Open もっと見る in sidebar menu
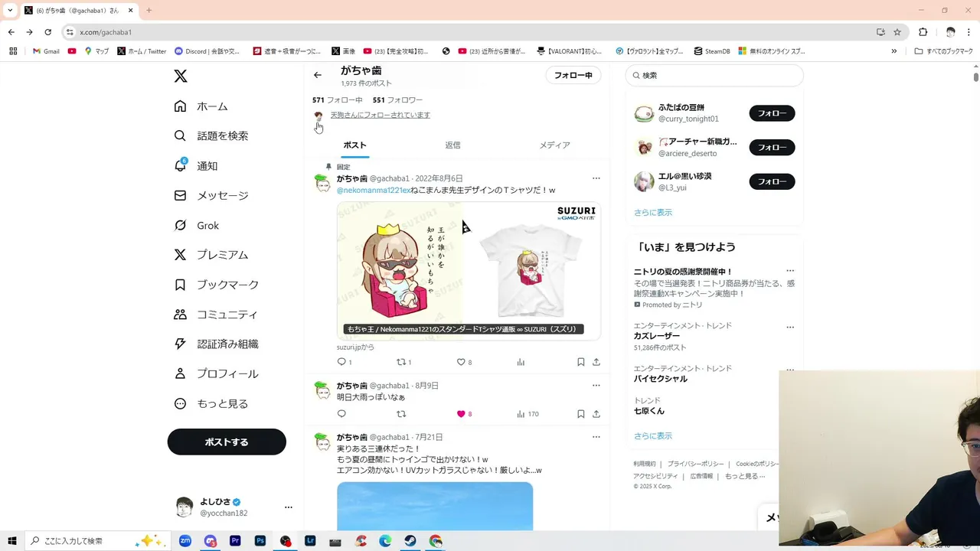 click(x=211, y=403)
